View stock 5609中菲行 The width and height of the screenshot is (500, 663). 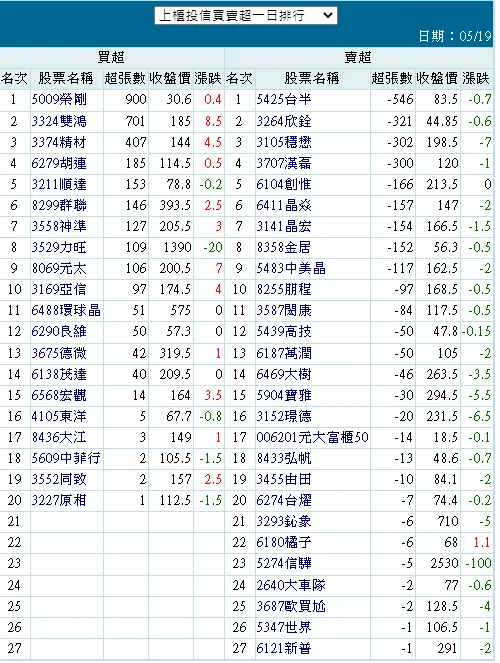coord(66,458)
